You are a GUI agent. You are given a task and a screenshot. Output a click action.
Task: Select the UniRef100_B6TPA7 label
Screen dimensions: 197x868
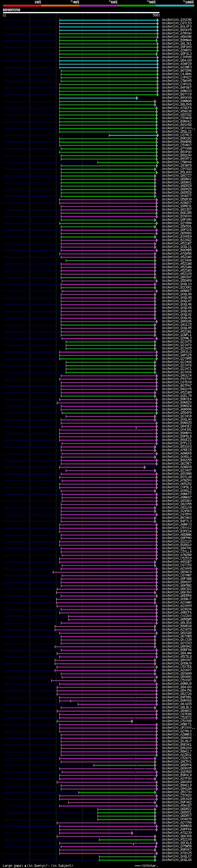click(177, 386)
